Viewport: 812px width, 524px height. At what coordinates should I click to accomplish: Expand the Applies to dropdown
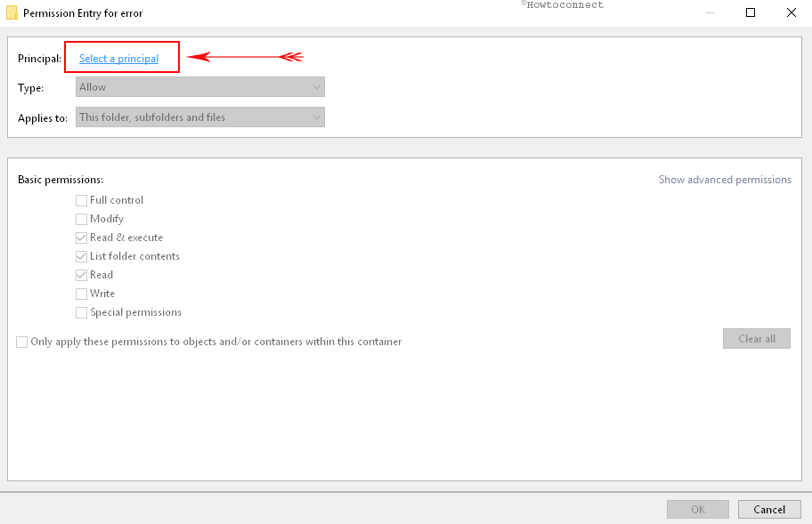[200, 117]
